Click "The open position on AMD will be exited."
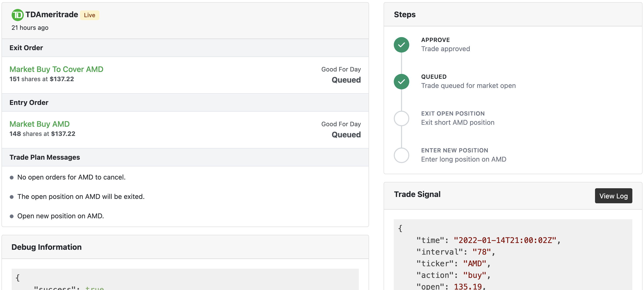Viewport: 644px width, 290px height. click(x=81, y=196)
